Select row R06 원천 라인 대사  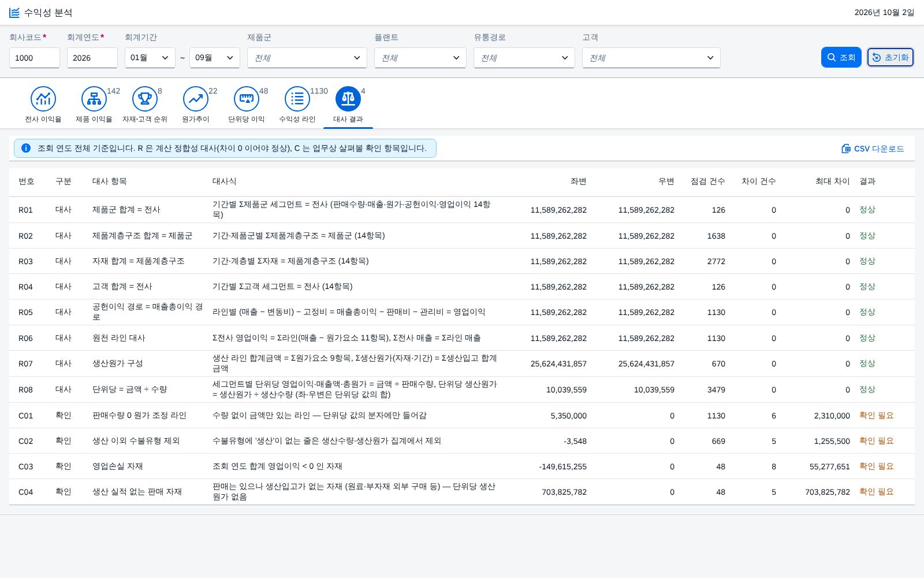click(462, 338)
